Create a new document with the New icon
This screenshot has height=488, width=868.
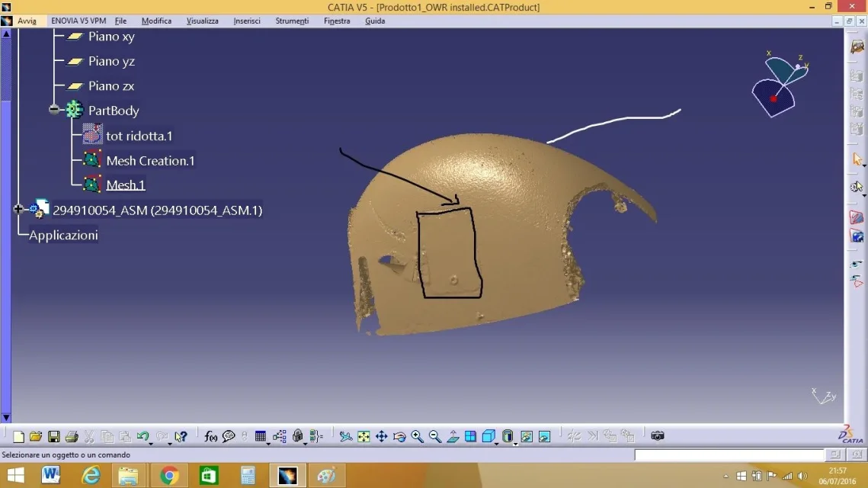pyautogui.click(x=18, y=436)
